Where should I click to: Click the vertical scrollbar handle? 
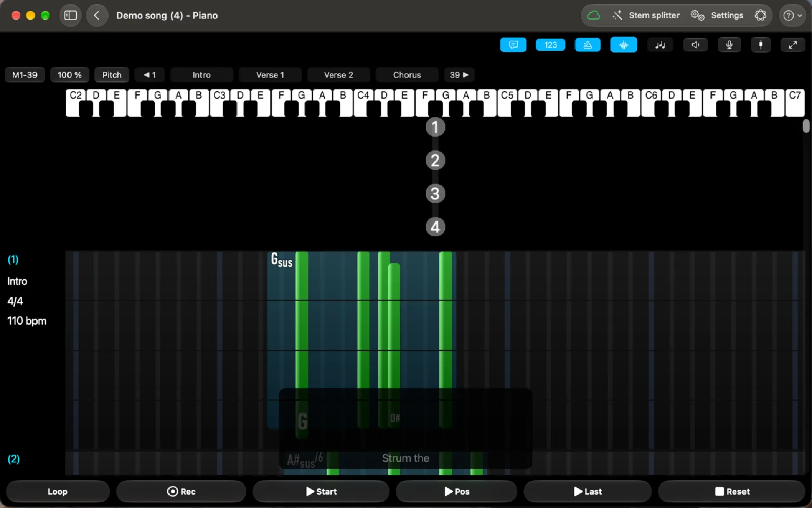(x=806, y=126)
